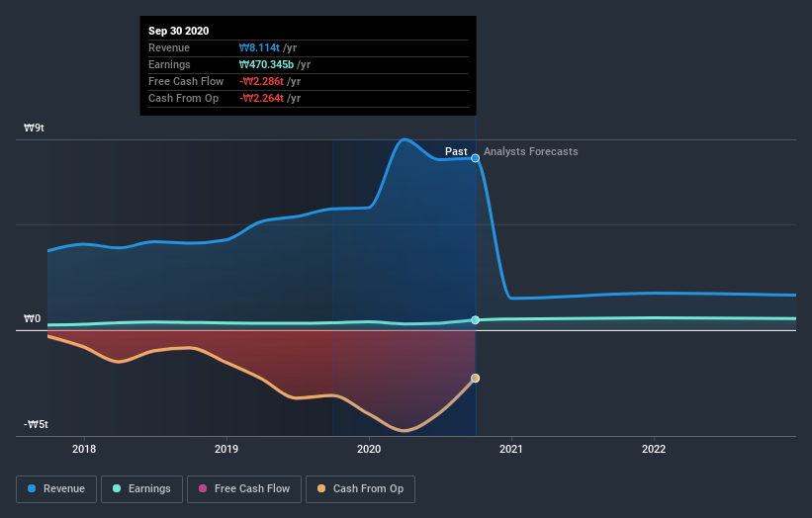Select the 2022 x-axis label
The image size is (812, 518).
(x=654, y=449)
